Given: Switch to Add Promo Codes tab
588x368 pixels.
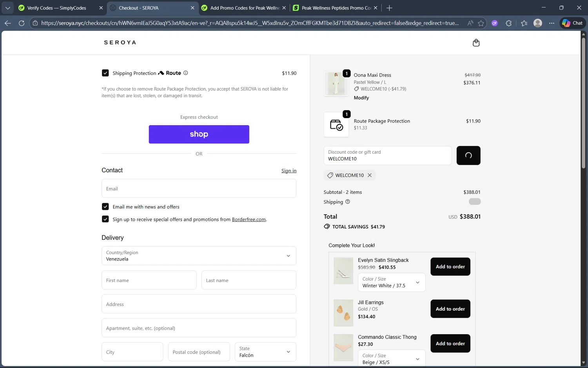Looking at the screenshot, I should tap(245, 8).
